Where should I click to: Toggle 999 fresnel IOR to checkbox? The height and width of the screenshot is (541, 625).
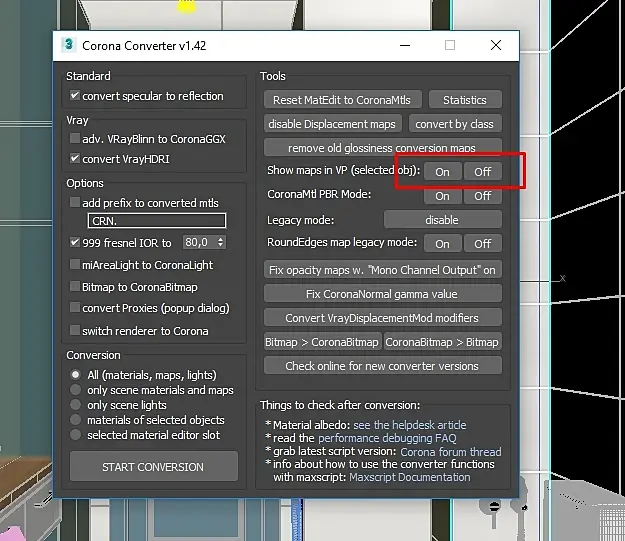pyautogui.click(x=75, y=242)
